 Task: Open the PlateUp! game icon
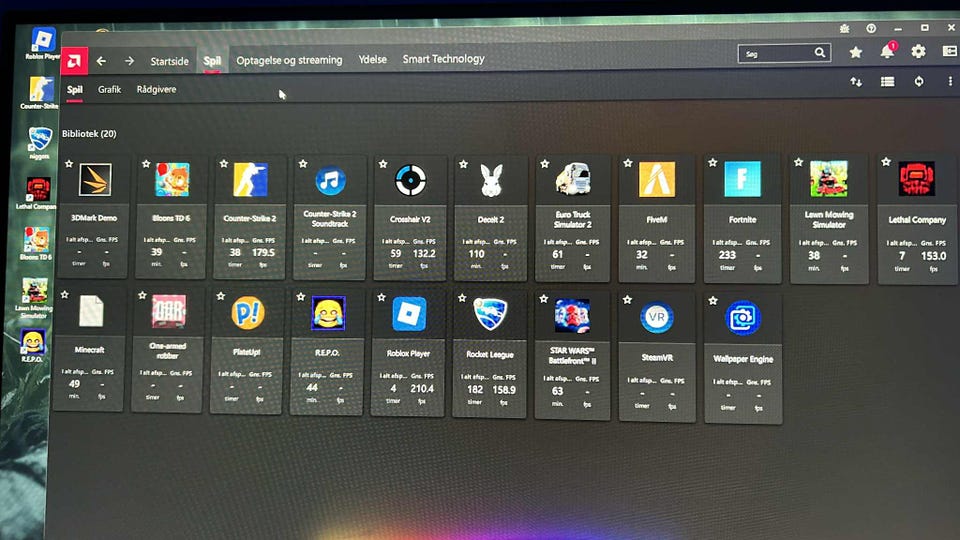point(247,313)
